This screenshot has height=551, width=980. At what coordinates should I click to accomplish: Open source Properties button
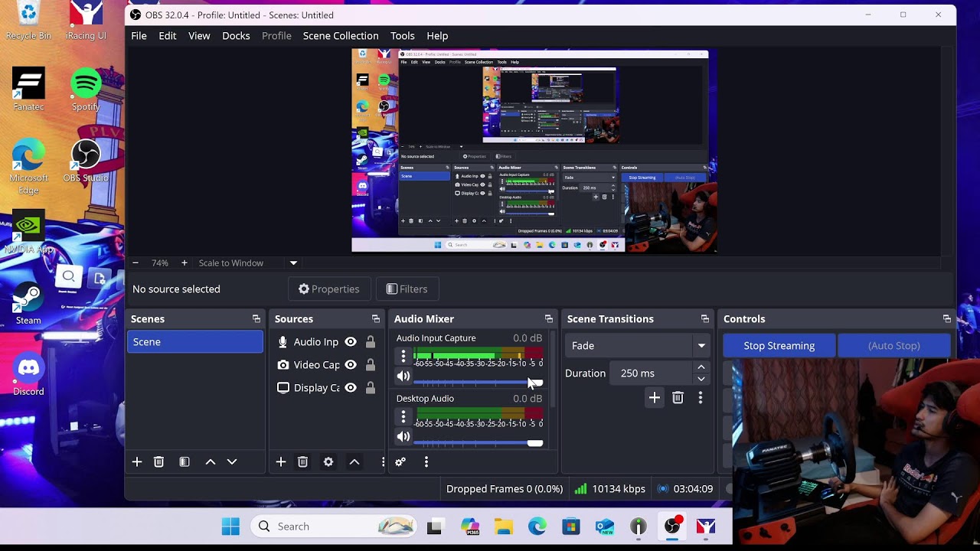point(329,289)
